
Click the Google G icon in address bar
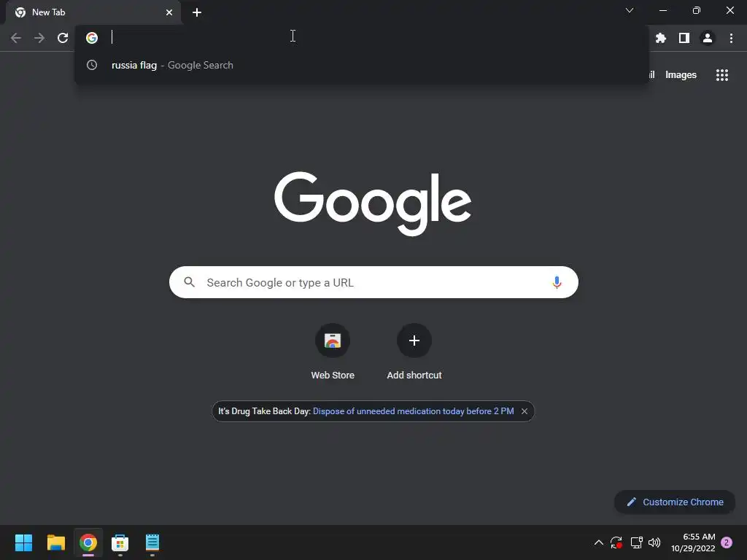92,38
